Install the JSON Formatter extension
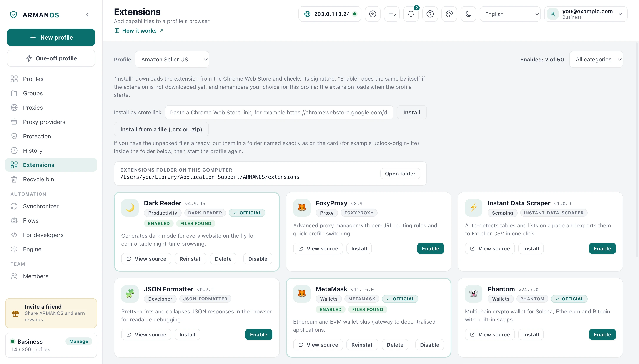The image size is (639, 364). pos(187,334)
